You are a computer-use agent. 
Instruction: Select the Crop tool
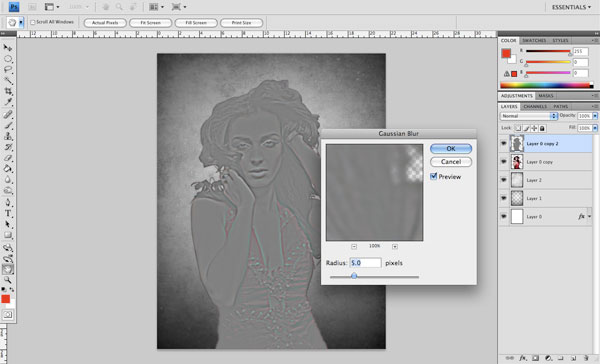click(8, 91)
